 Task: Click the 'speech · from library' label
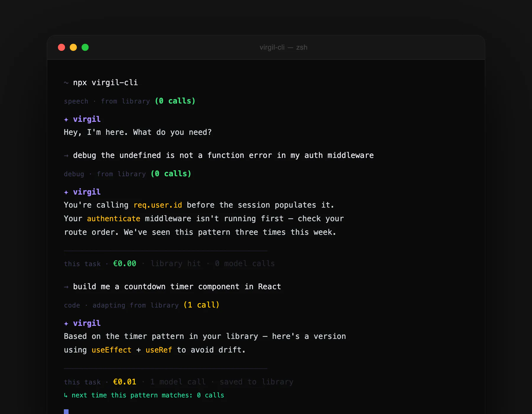tap(107, 101)
